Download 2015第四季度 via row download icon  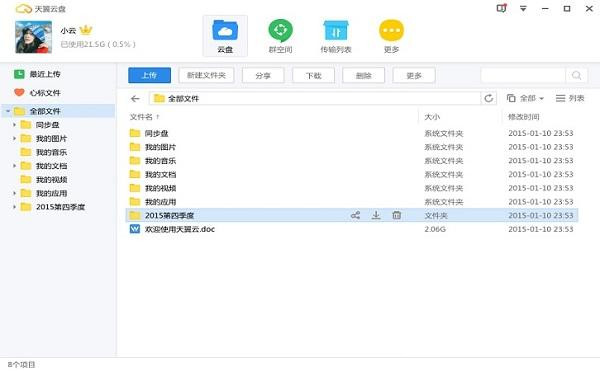[376, 215]
